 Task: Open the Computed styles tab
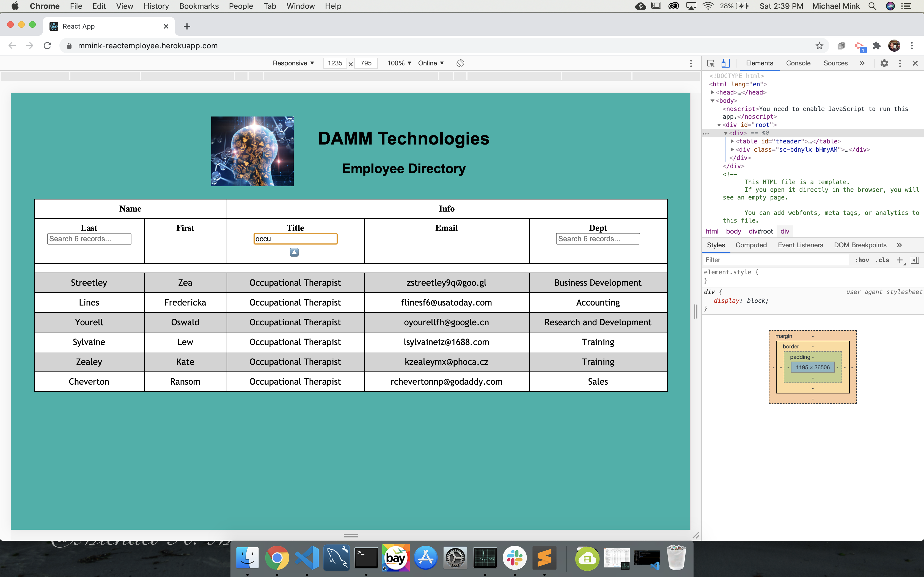(x=751, y=245)
